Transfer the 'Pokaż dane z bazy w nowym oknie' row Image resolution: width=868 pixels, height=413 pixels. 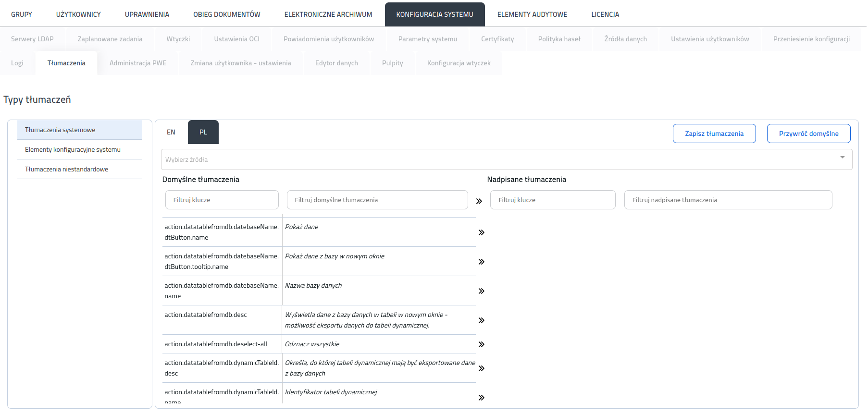tap(481, 262)
